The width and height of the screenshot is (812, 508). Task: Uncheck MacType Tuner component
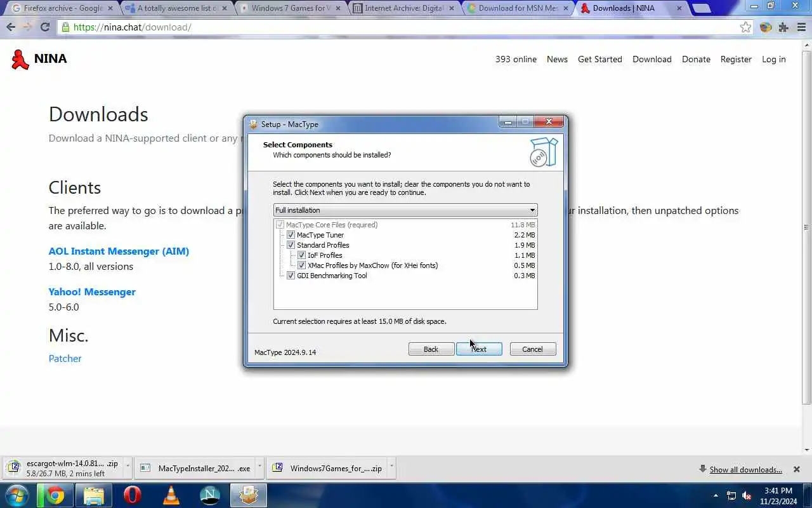tap(291, 235)
